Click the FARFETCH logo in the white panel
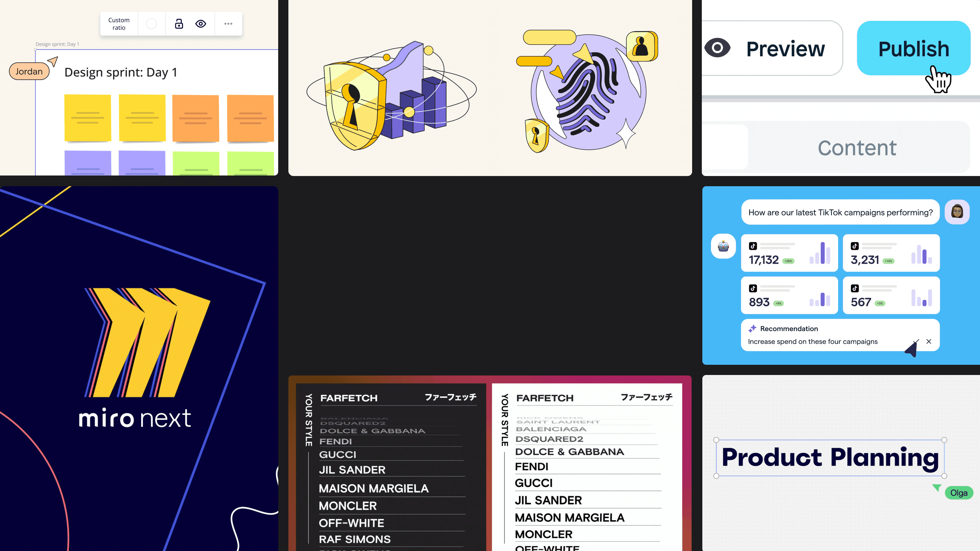This screenshot has width=980, height=551. point(545,398)
